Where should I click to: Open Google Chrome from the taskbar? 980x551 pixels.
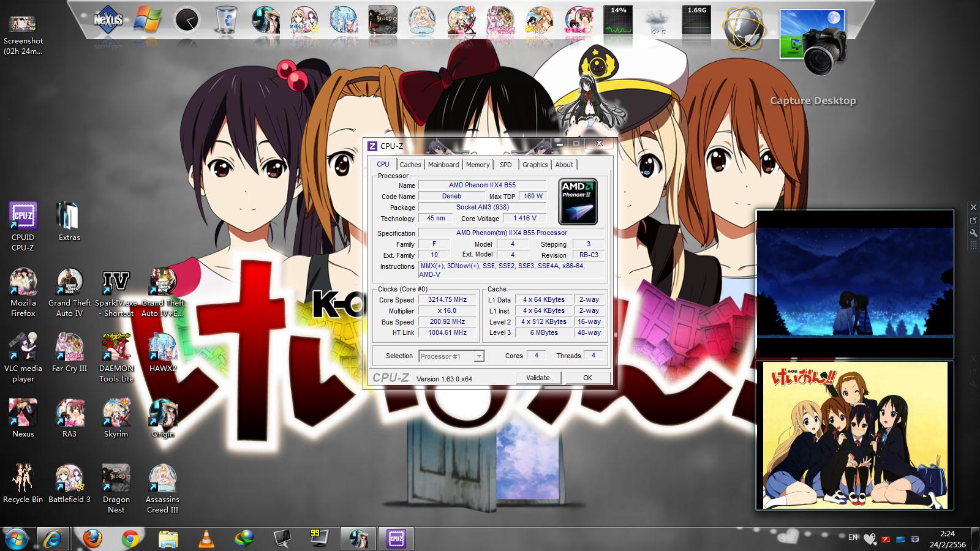click(x=130, y=539)
